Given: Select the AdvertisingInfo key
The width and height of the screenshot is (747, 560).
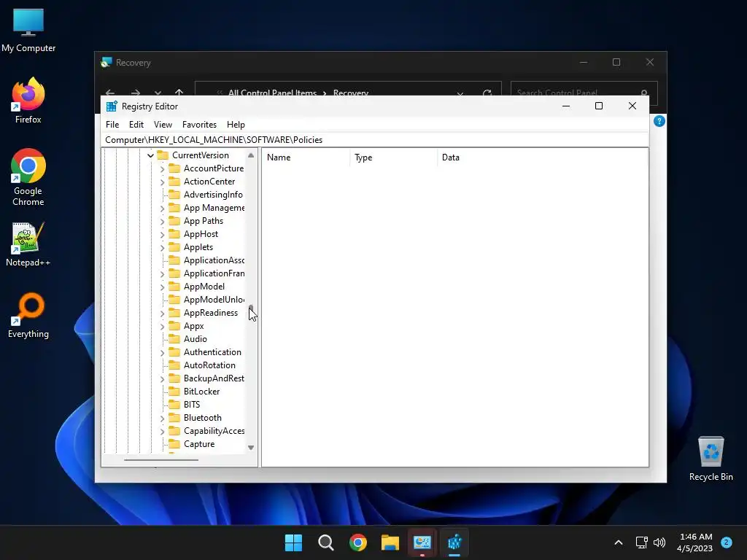Looking at the screenshot, I should 213,194.
